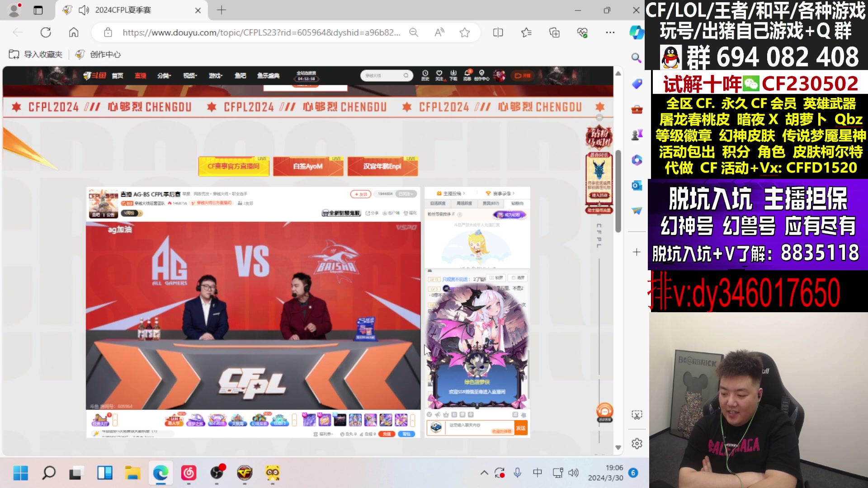Expand the 游戏 dropdown menu
Image resolution: width=868 pixels, height=488 pixels.
click(x=216, y=75)
